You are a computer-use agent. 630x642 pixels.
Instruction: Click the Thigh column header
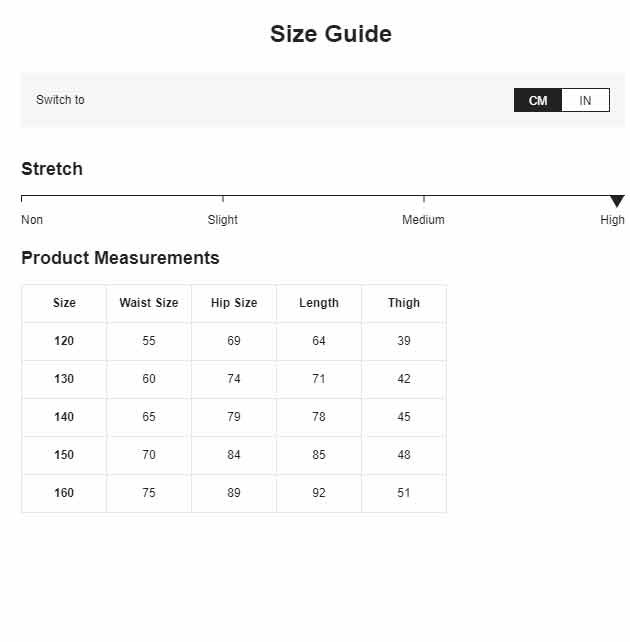[404, 303]
